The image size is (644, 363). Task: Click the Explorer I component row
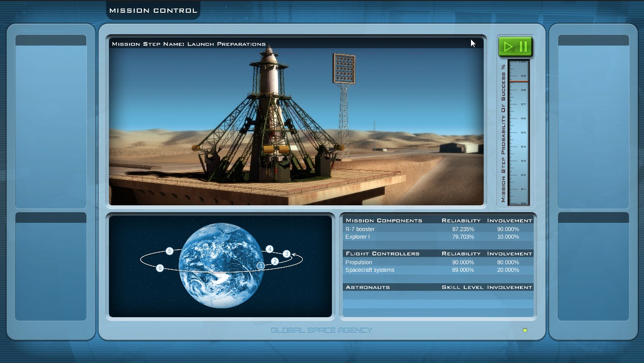point(438,236)
